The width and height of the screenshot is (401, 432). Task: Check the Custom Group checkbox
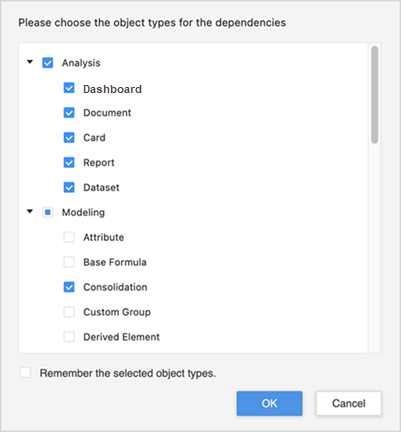coord(69,312)
